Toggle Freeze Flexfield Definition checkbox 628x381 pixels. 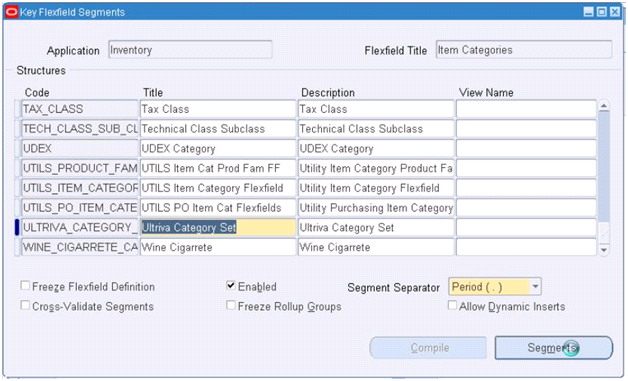point(25,286)
